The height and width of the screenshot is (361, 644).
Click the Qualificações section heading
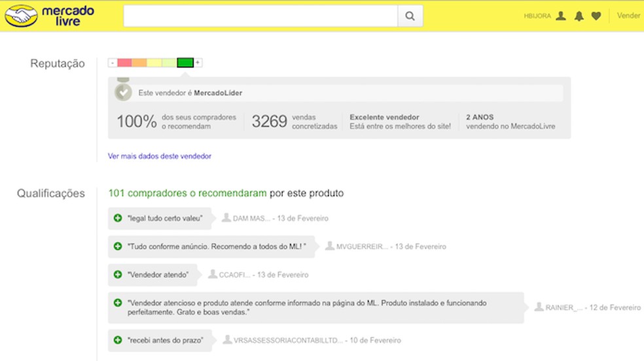[x=51, y=193]
